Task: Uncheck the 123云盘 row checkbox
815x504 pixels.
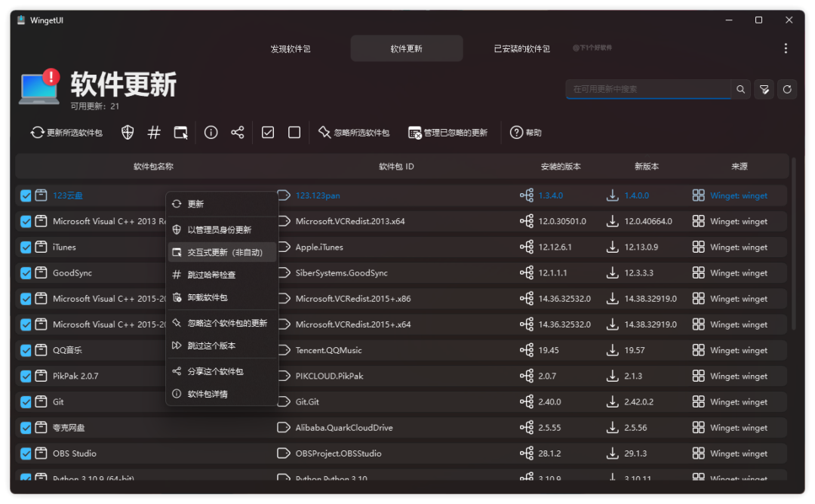Action: coord(26,196)
